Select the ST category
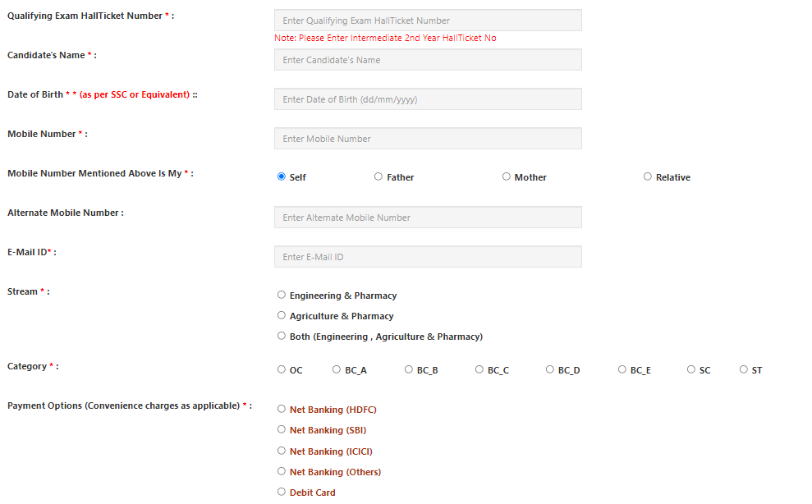Image resolution: width=812 pixels, height=504 pixels. point(743,369)
